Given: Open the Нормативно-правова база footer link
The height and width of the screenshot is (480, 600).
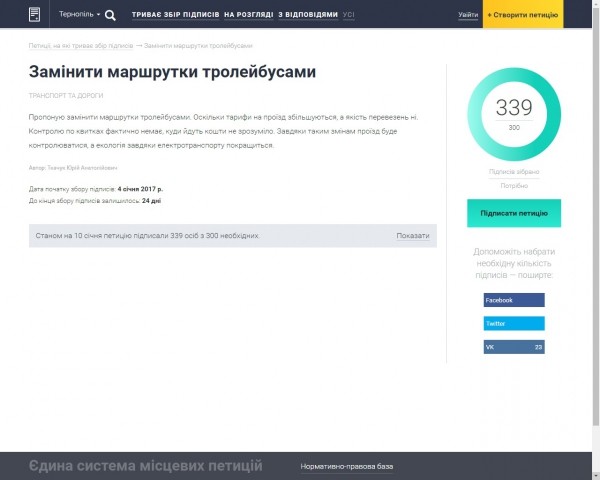Looking at the screenshot, I should coord(347,467).
